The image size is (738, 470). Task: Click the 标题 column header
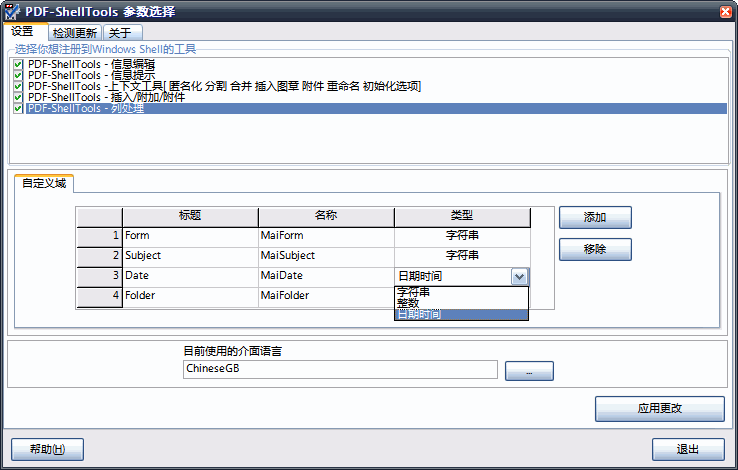coord(190,215)
